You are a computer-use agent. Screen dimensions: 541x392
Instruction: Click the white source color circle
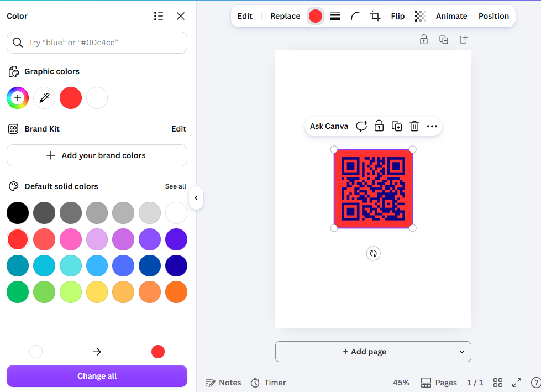coord(36,352)
